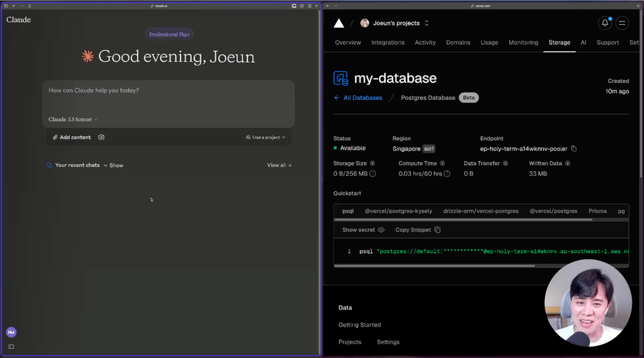
Task: Click the Storage Size usage circle indicator
Action: [372, 174]
